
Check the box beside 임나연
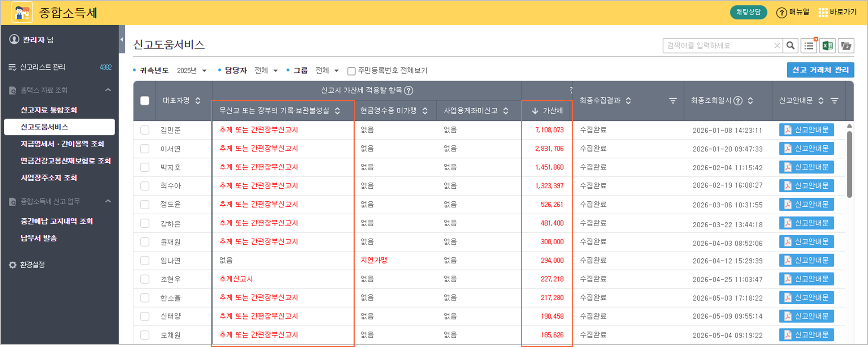145,261
